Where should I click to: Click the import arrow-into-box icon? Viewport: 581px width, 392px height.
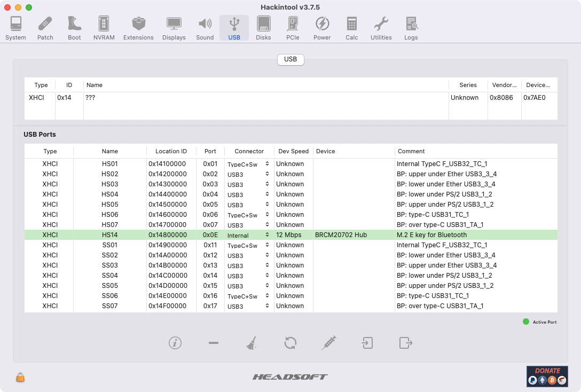[x=367, y=343]
